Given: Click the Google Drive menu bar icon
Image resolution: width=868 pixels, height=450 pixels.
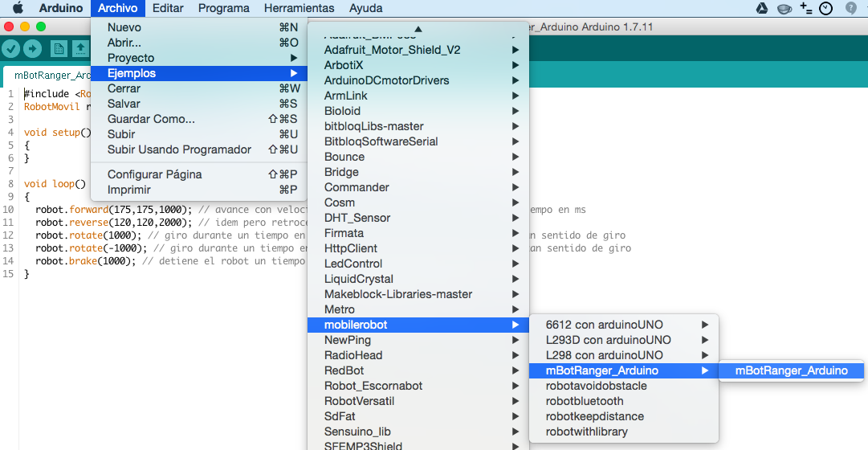Looking at the screenshot, I should [761, 8].
